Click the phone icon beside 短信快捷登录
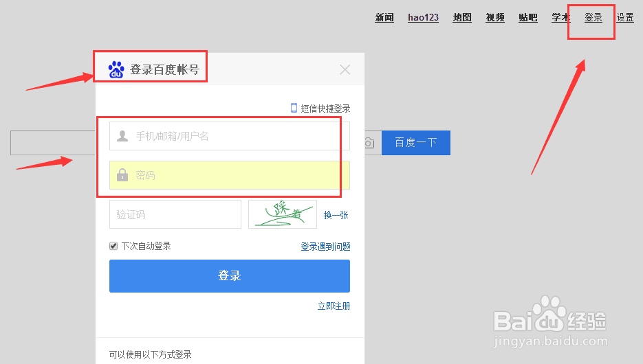This screenshot has width=643, height=364. (294, 108)
